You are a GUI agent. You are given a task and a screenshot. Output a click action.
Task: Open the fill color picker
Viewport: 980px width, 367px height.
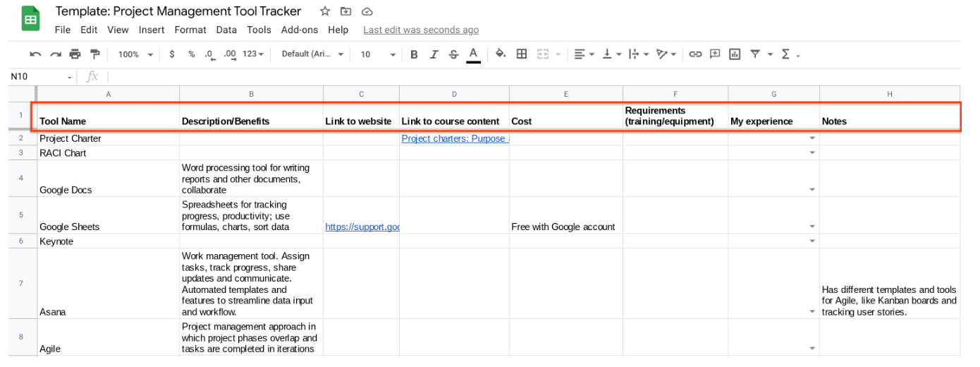click(x=501, y=54)
